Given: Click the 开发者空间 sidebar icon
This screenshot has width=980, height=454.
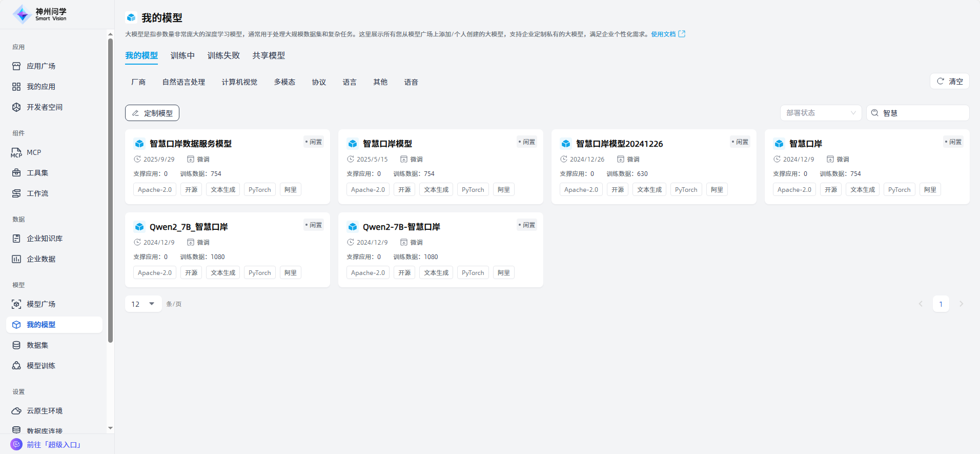Looking at the screenshot, I should point(16,107).
